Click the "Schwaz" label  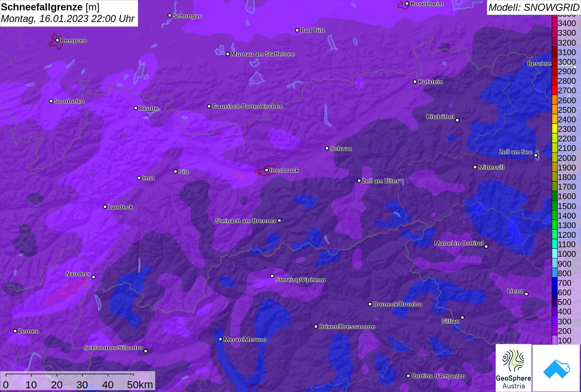pos(341,149)
